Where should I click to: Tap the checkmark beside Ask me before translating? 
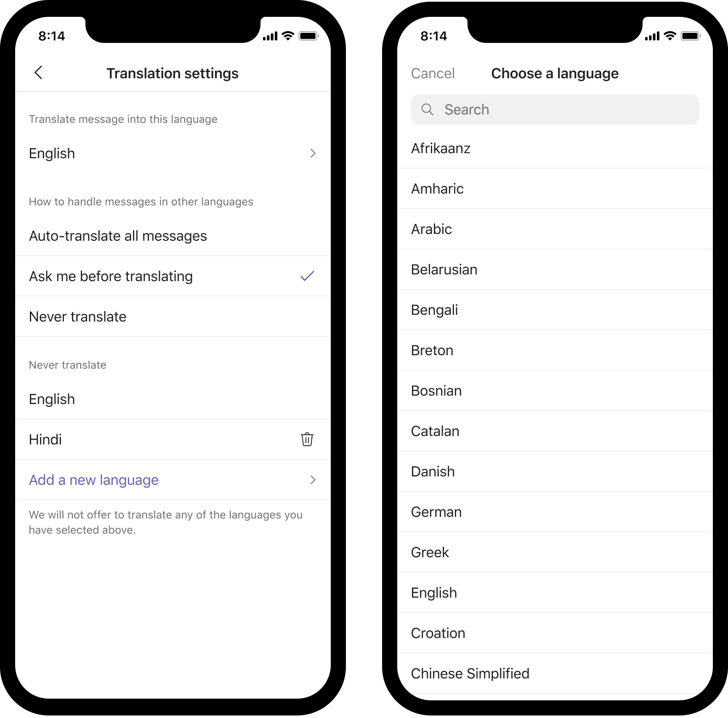click(307, 276)
